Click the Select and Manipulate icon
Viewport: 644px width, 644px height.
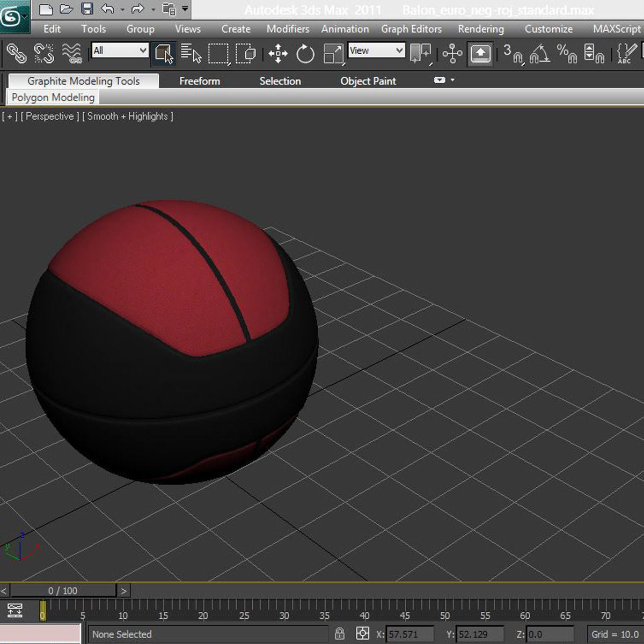click(452, 54)
